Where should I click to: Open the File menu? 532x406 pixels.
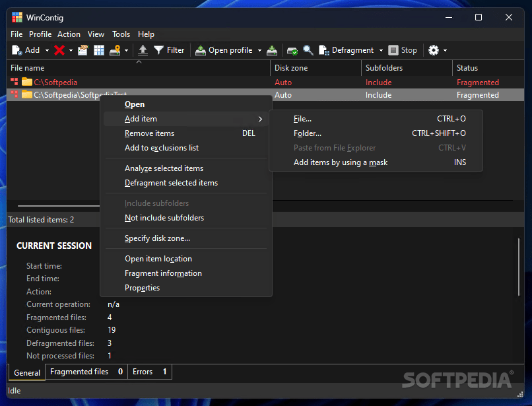pyautogui.click(x=17, y=34)
